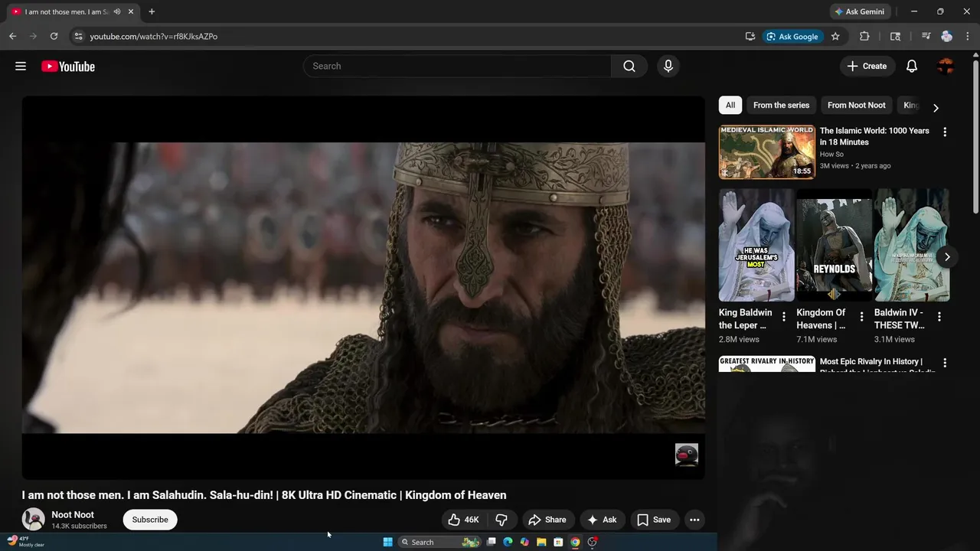Open options for Kingdom Of Heavens short
980x551 pixels.
tap(861, 317)
